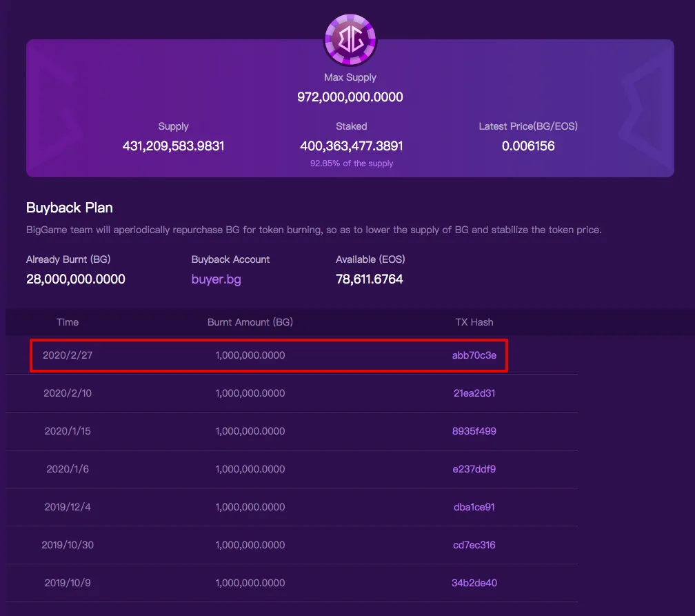Image resolution: width=695 pixels, height=616 pixels.
Task: Click the Supply label
Action: 173,126
